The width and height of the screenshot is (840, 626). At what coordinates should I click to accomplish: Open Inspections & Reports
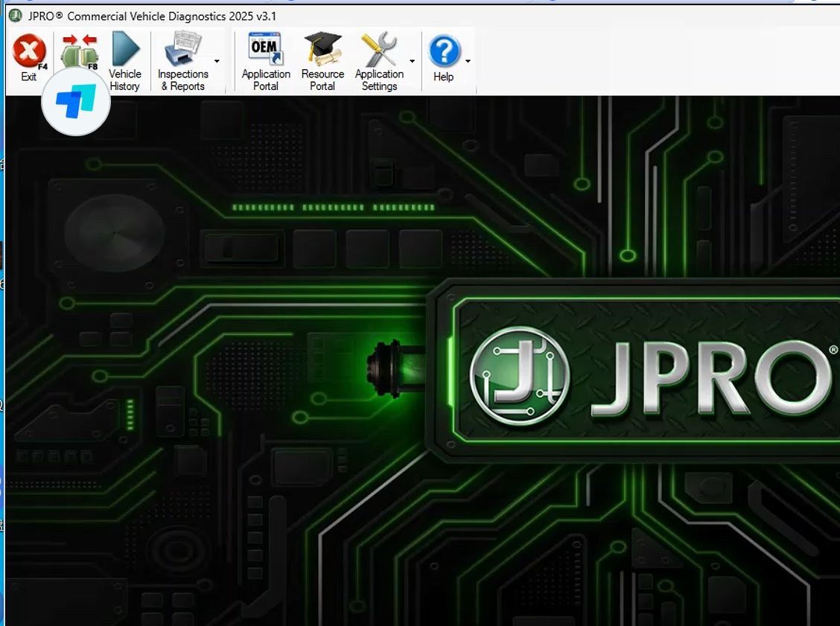[182, 61]
